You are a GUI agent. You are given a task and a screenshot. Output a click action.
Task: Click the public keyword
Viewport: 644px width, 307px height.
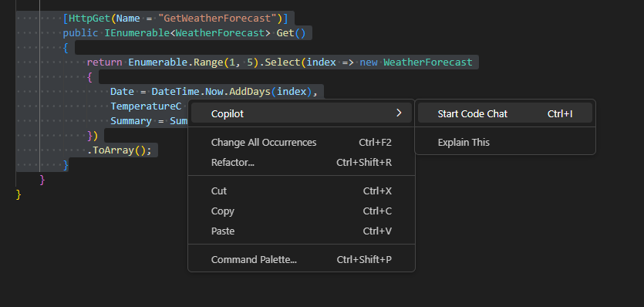[80, 33]
